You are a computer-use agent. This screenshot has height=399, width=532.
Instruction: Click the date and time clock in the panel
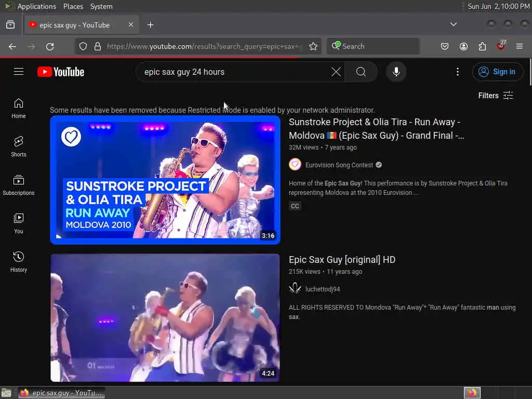499,6
